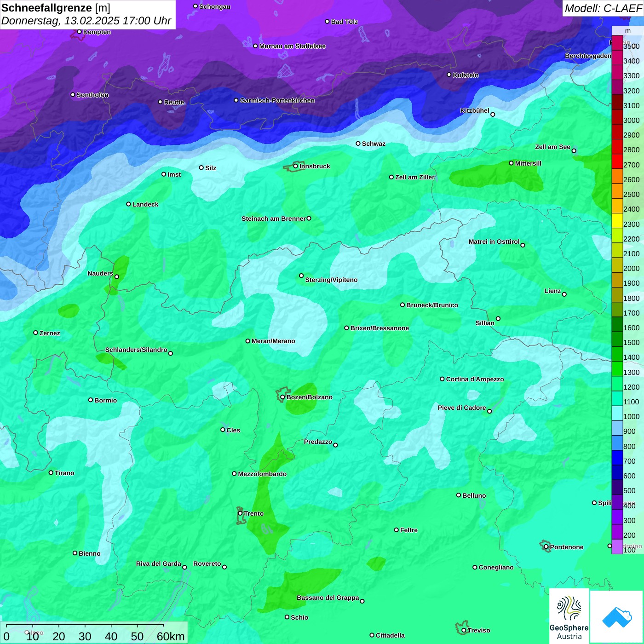Click the Meran/Merano location dot
The image size is (644, 644).
[x=248, y=341]
